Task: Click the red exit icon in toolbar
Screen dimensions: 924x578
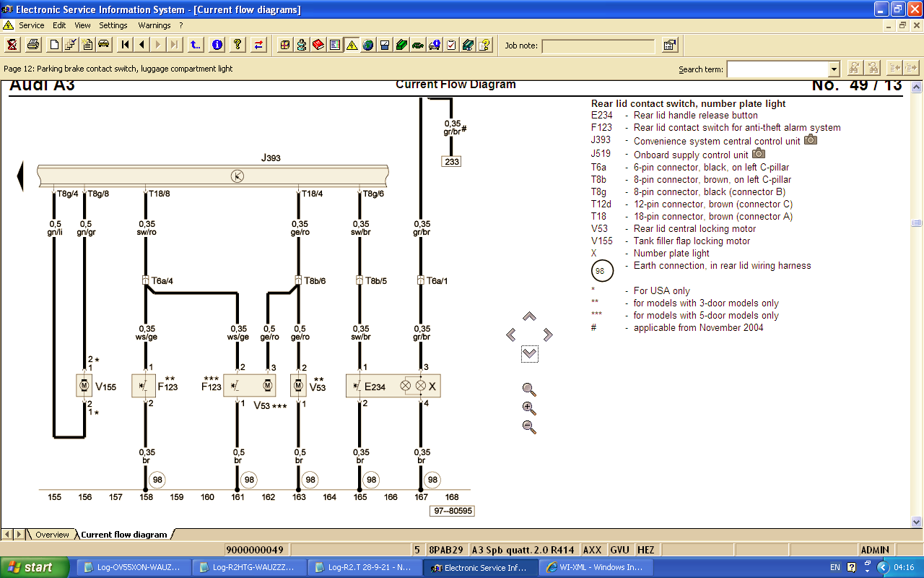Action: click(x=12, y=45)
